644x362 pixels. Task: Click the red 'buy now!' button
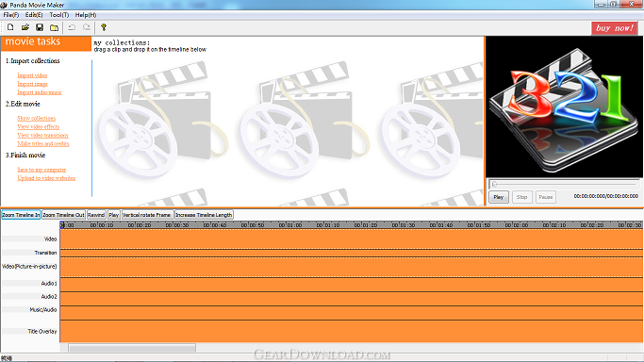tap(615, 28)
